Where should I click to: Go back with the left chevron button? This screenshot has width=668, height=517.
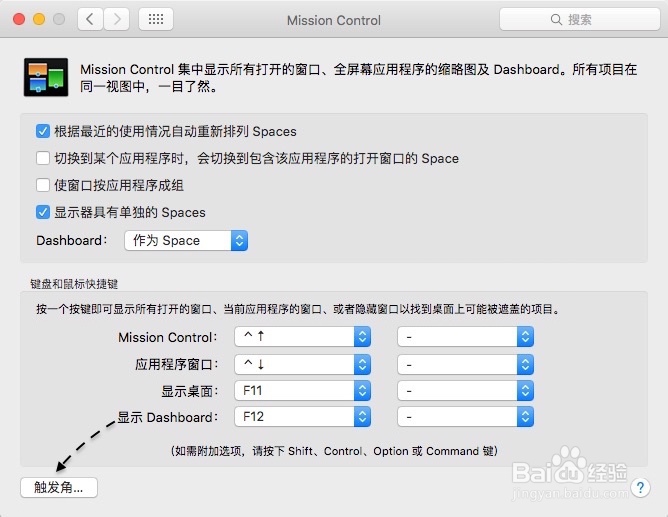coord(90,19)
